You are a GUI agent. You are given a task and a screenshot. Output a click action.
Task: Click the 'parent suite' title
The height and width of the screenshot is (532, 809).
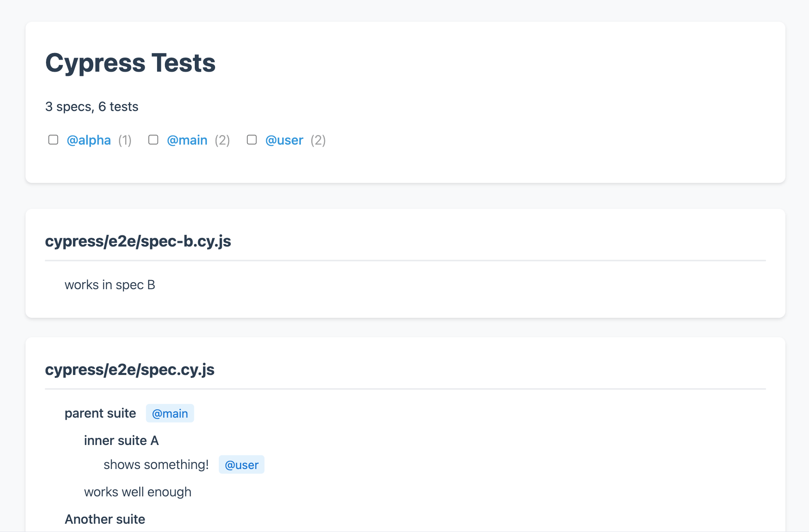[x=100, y=414]
